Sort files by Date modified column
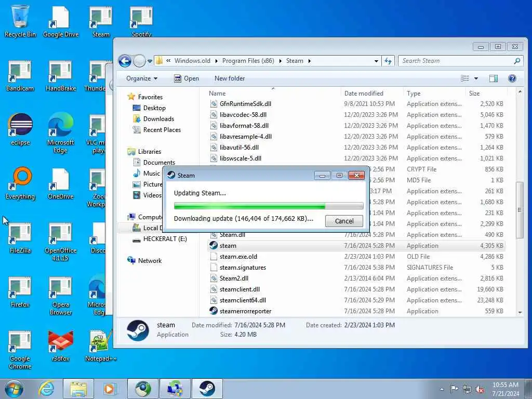Image resolution: width=532 pixels, height=399 pixels. [x=372, y=94]
